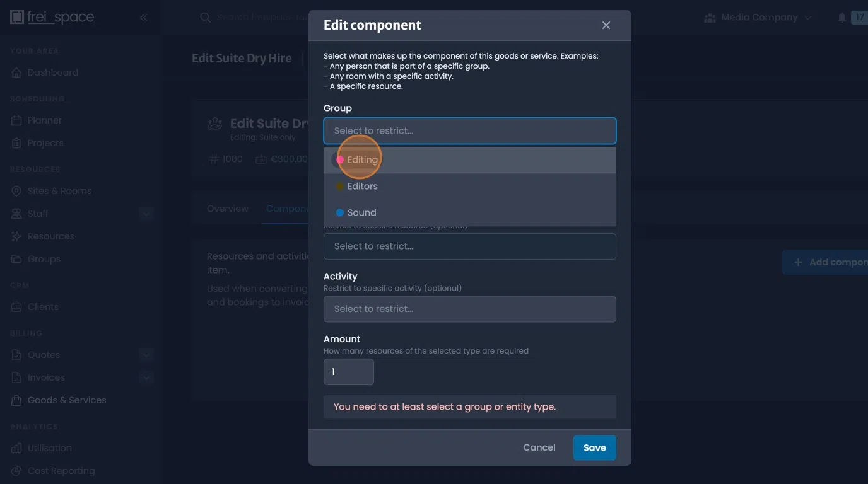868x484 pixels.
Task: Open the Utilisation analytics page
Action: tap(49, 447)
